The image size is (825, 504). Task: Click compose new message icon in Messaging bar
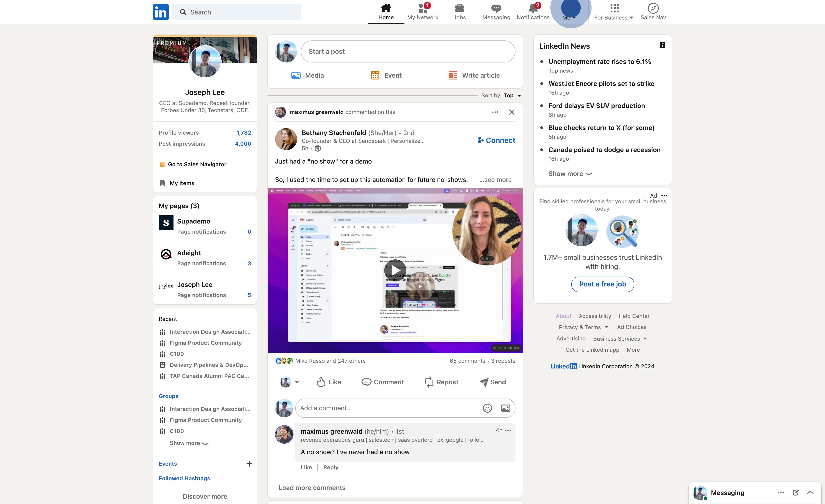796,492
